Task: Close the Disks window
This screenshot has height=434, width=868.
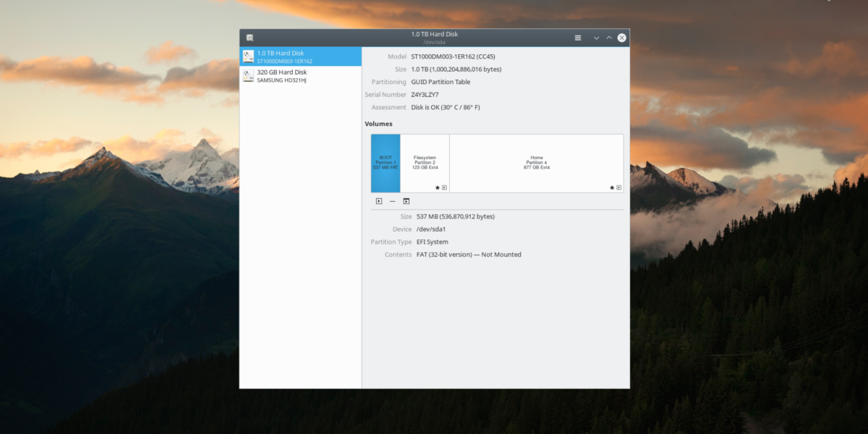Action: [621, 38]
